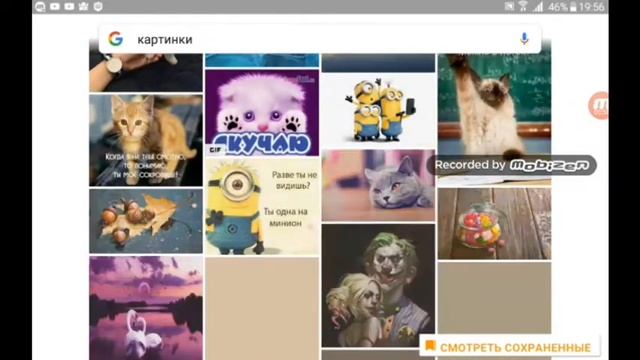
Task: Tap the leftmost notification icon in status bar
Action: pos(40,7)
